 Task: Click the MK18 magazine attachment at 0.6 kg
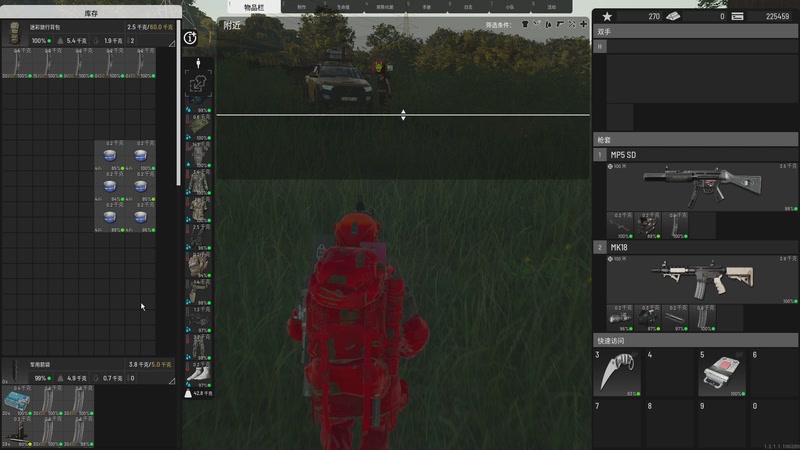pos(703,318)
